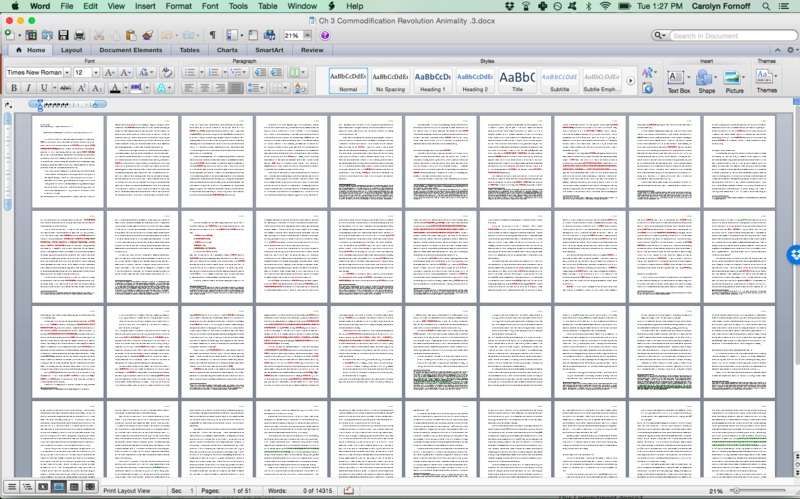Insert a Text Box
800x499 pixels.
678,78
